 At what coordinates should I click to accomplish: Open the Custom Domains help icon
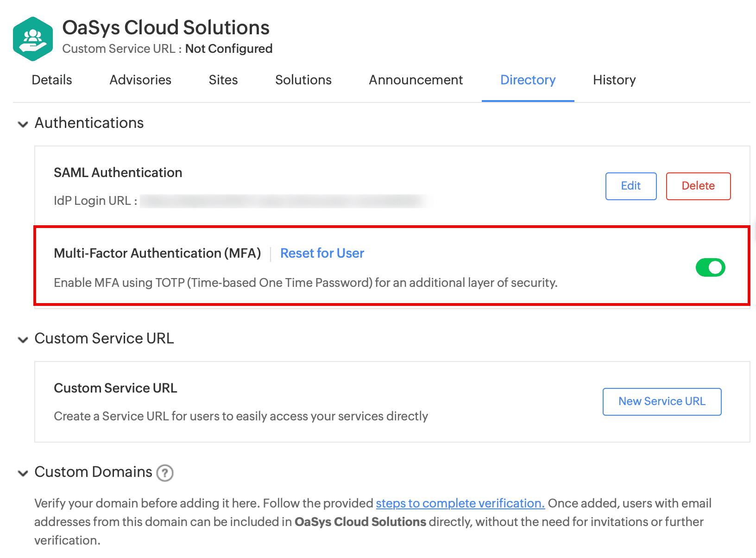(x=164, y=473)
